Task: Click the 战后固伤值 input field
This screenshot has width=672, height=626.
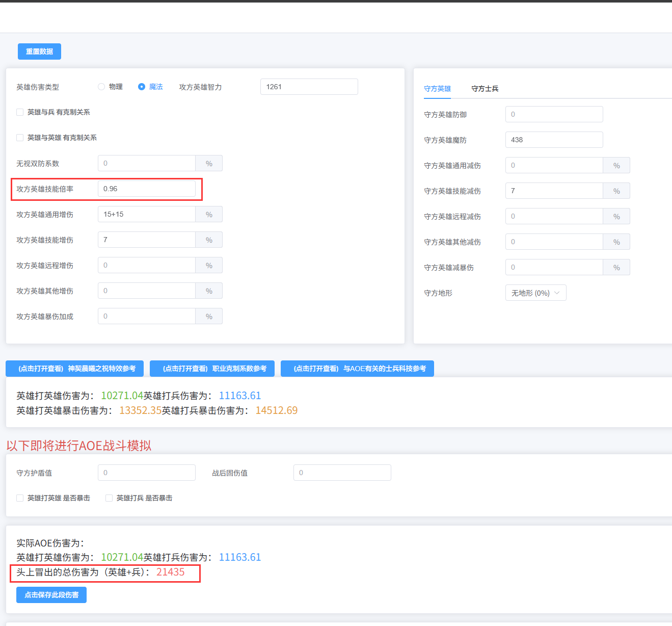Action: coord(342,473)
